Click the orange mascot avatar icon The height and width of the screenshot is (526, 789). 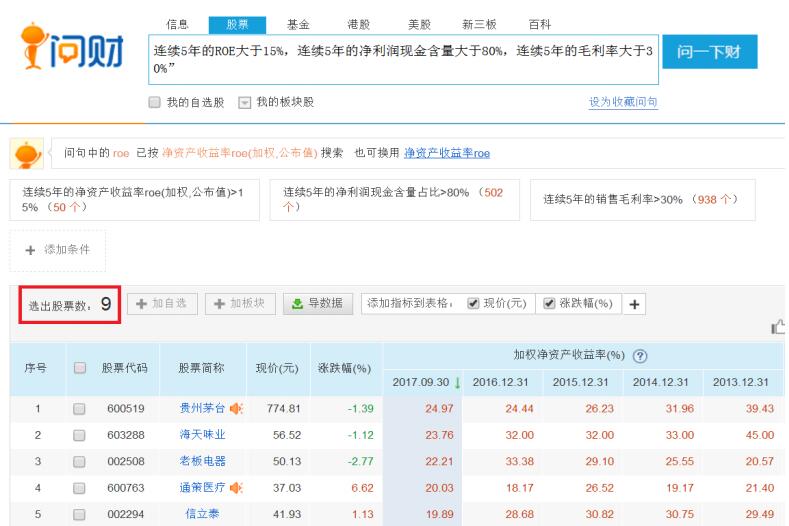(x=27, y=154)
